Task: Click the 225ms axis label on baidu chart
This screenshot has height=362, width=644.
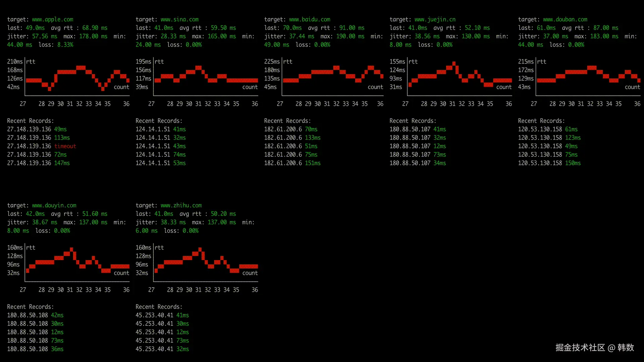Action: point(272,62)
